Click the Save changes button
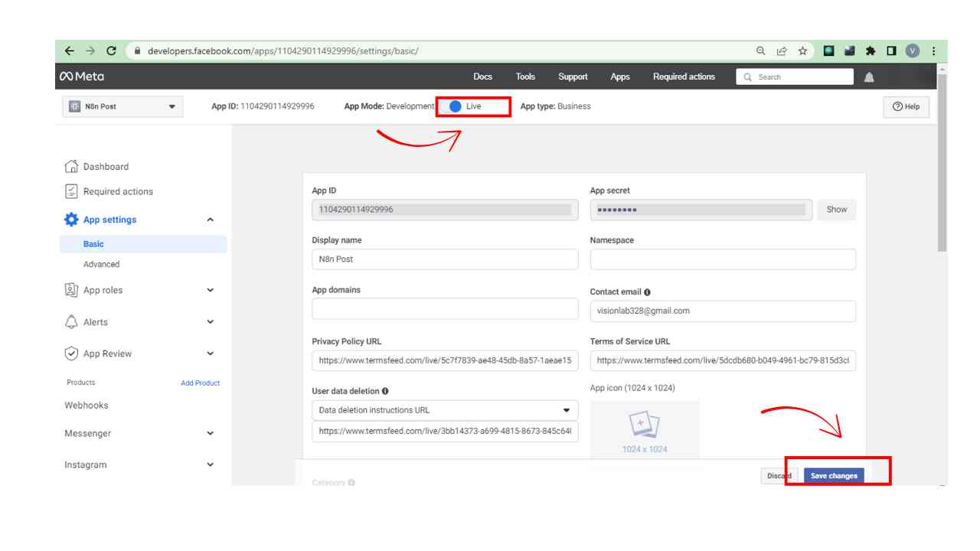The width and height of the screenshot is (980, 551). [x=834, y=476]
